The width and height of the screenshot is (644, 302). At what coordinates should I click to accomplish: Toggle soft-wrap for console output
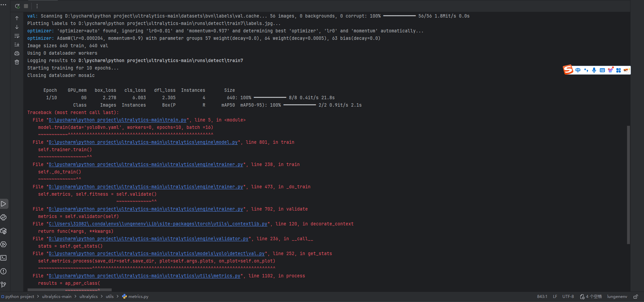coord(17,36)
